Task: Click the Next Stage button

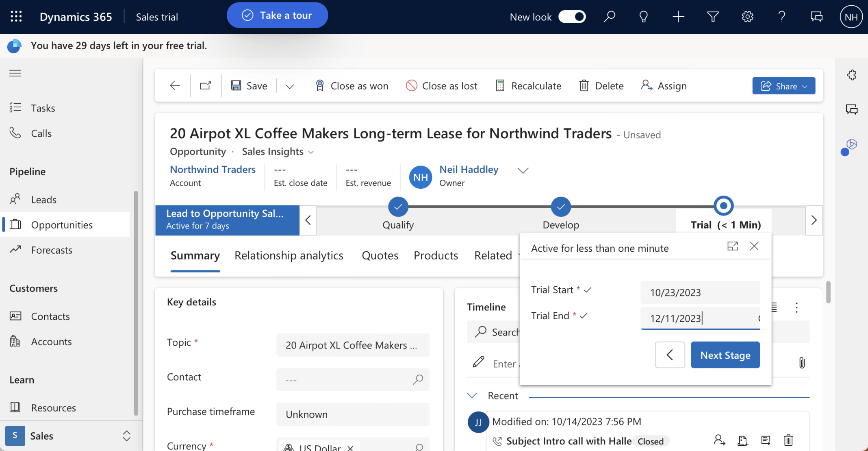Action: point(725,355)
